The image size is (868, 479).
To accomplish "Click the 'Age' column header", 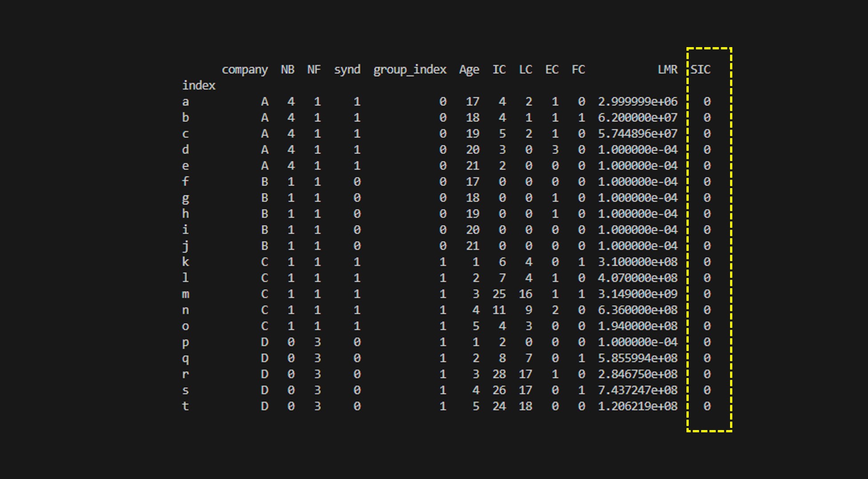I will coord(469,70).
